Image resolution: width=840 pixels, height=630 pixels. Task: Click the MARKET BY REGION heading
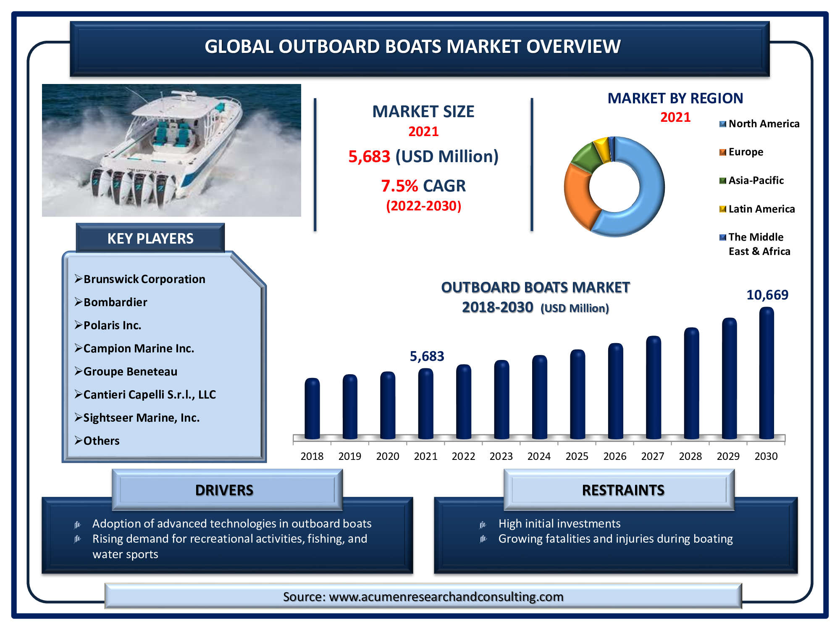(x=675, y=98)
